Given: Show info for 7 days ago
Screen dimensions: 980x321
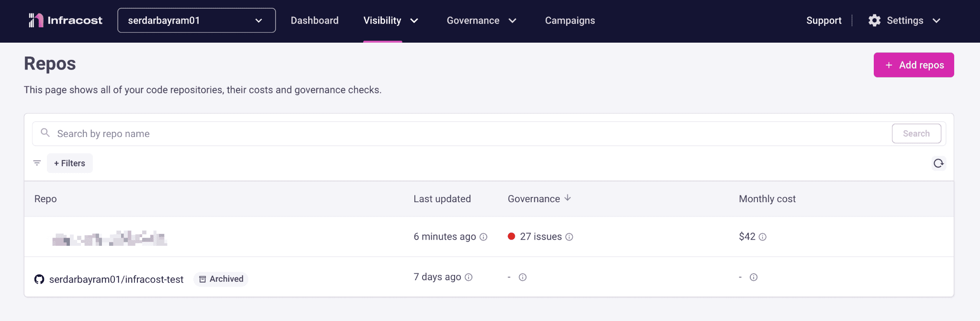Looking at the screenshot, I should coord(468,277).
